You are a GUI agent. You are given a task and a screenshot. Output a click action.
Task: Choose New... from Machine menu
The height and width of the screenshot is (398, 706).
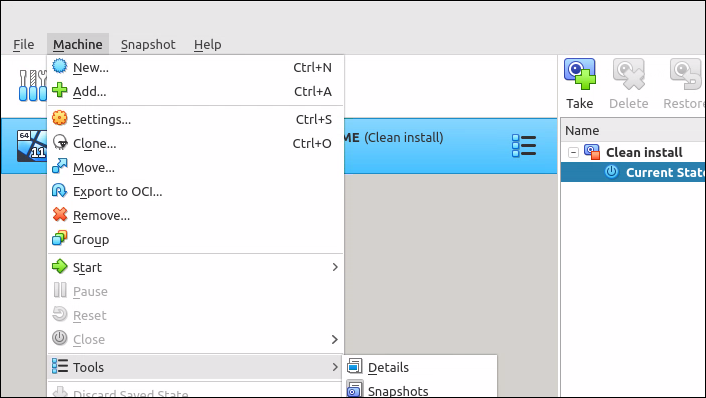tap(195, 67)
